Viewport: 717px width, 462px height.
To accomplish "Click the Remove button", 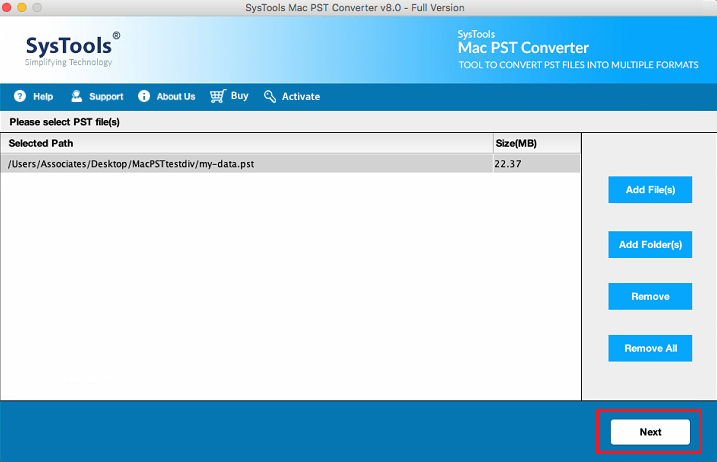I will click(x=650, y=296).
